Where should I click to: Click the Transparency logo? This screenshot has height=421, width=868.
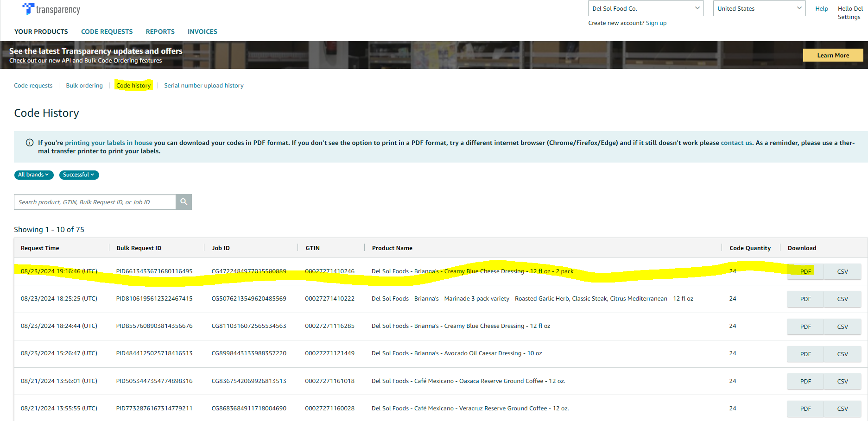point(51,9)
